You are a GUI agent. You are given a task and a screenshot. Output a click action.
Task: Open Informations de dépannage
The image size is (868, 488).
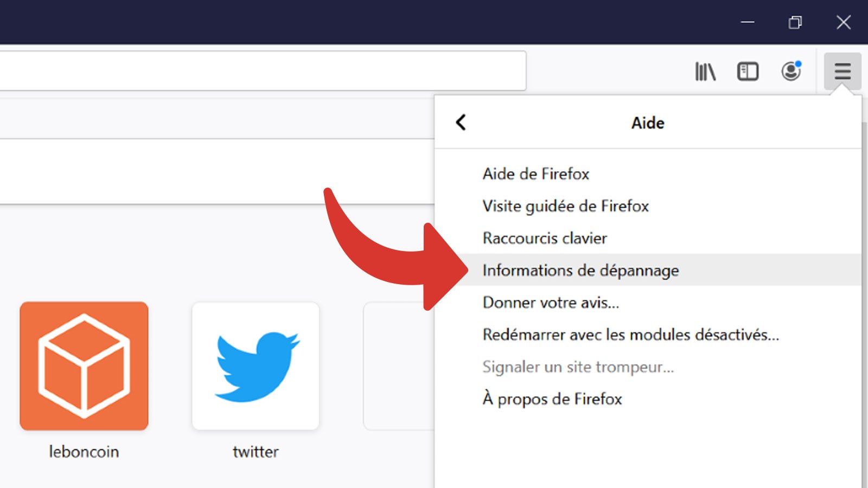click(x=648, y=270)
